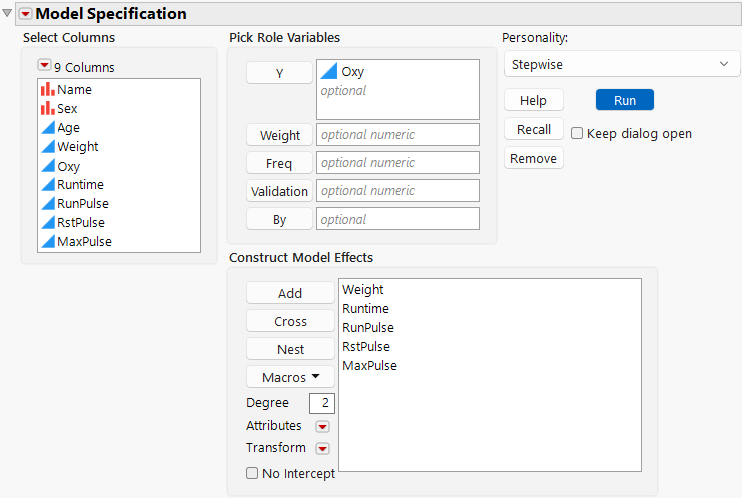
Task: Open the red triangle menu for 9 Columns
Action: (x=44, y=67)
